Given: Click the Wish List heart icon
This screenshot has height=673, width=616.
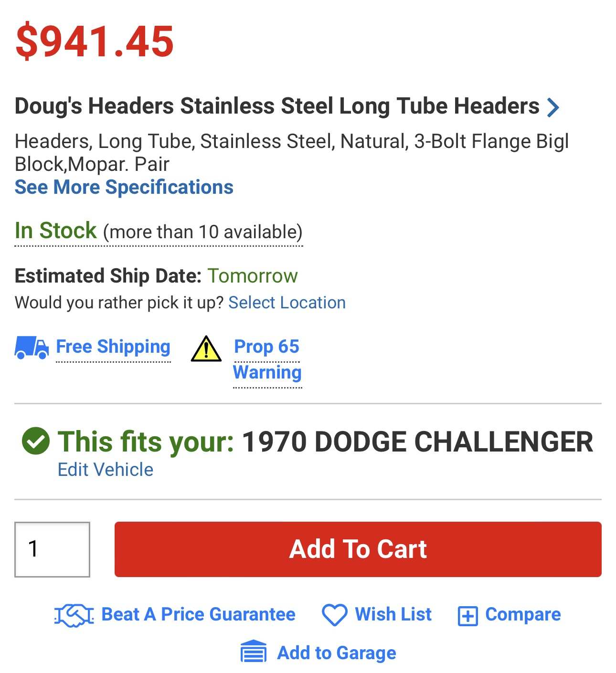Looking at the screenshot, I should [334, 615].
